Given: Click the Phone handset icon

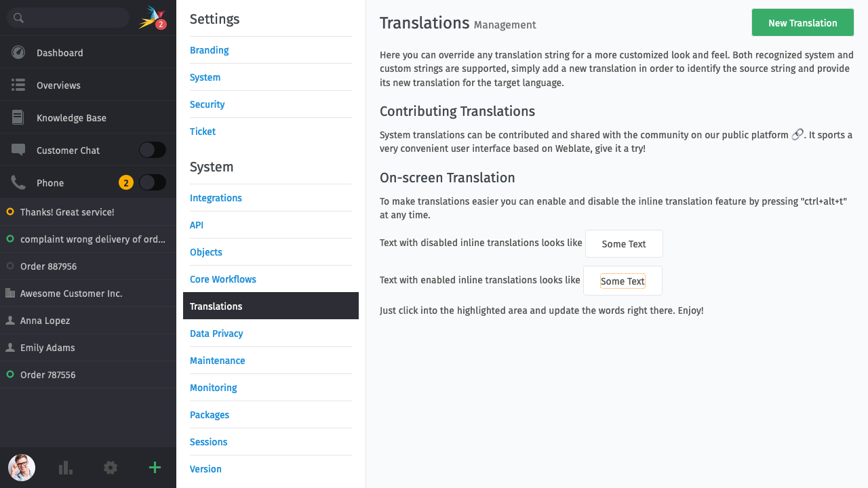Looking at the screenshot, I should click(18, 182).
